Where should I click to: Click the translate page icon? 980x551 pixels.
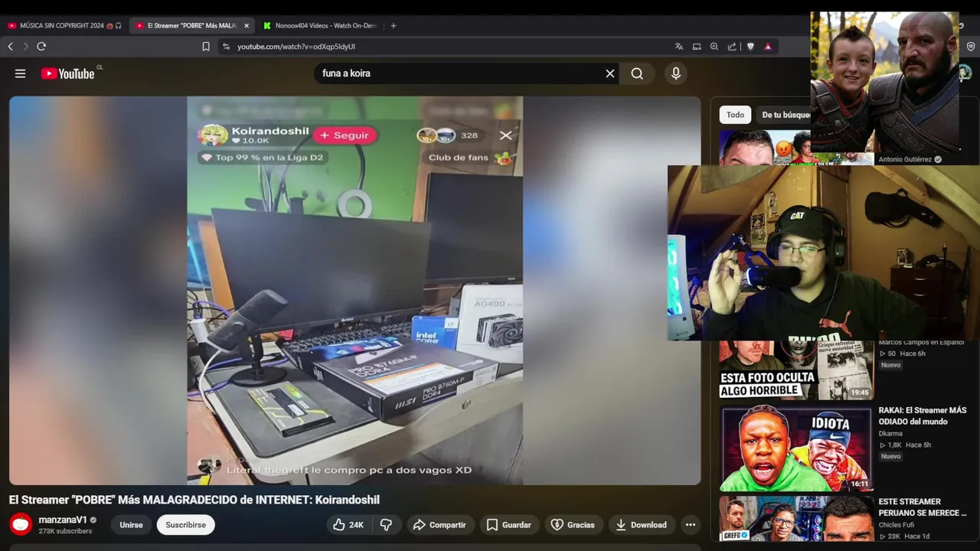(x=679, y=47)
